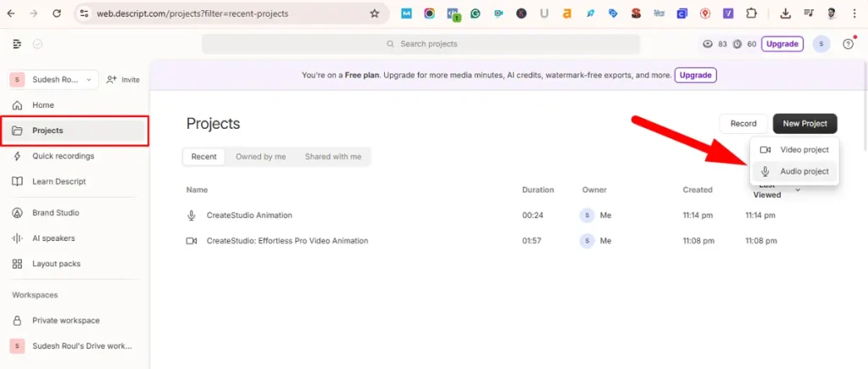
Task: Open AI speakers page
Action: 53,238
